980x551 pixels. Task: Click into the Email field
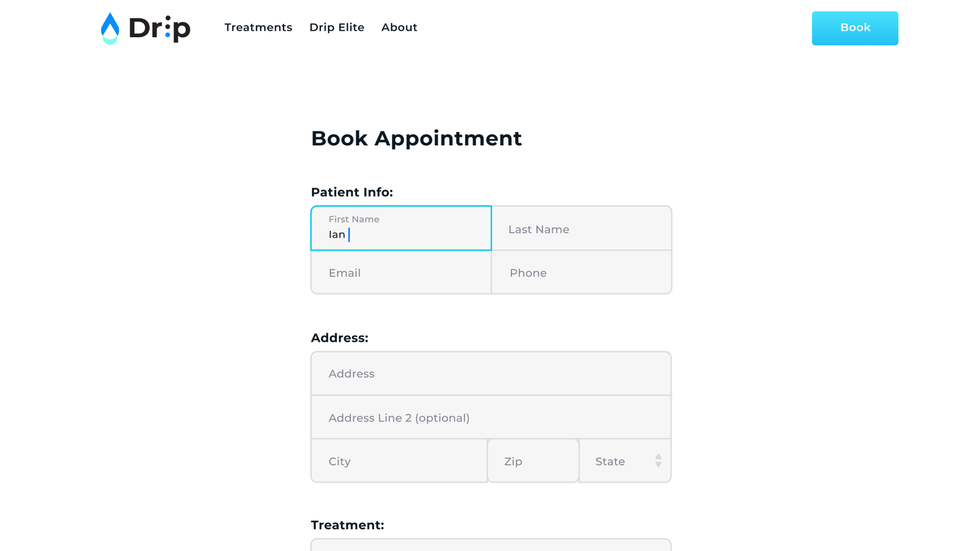point(401,272)
